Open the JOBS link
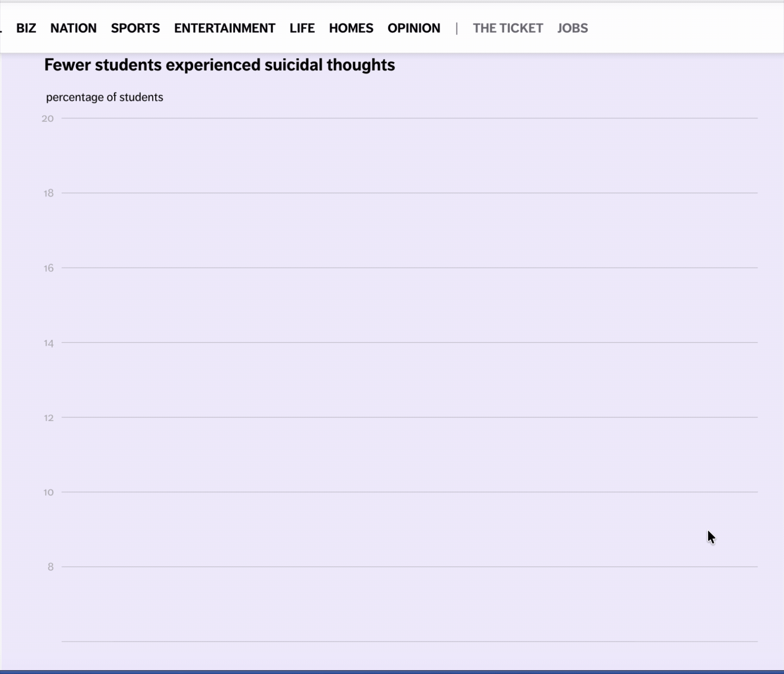Viewport: 784px width, 674px height. (572, 28)
